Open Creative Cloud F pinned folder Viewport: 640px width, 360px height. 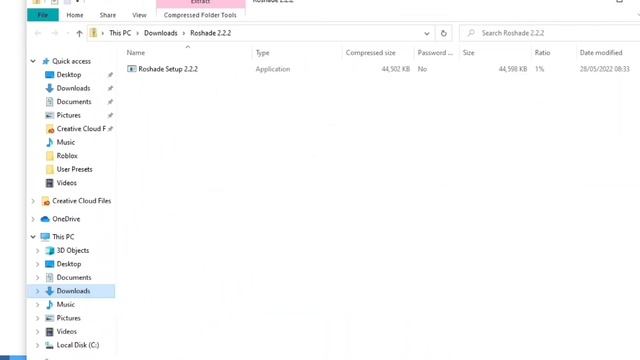click(81, 129)
